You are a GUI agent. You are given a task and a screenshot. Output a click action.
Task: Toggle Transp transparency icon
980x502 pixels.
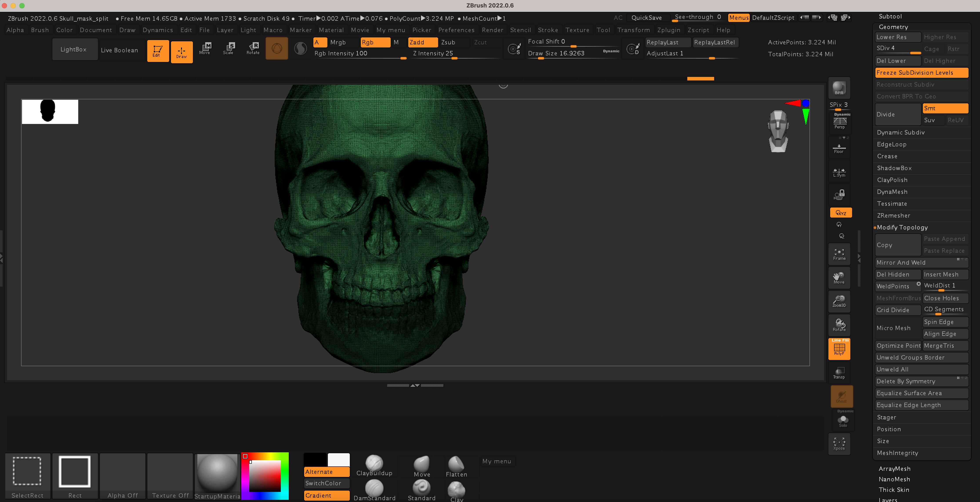(839, 373)
